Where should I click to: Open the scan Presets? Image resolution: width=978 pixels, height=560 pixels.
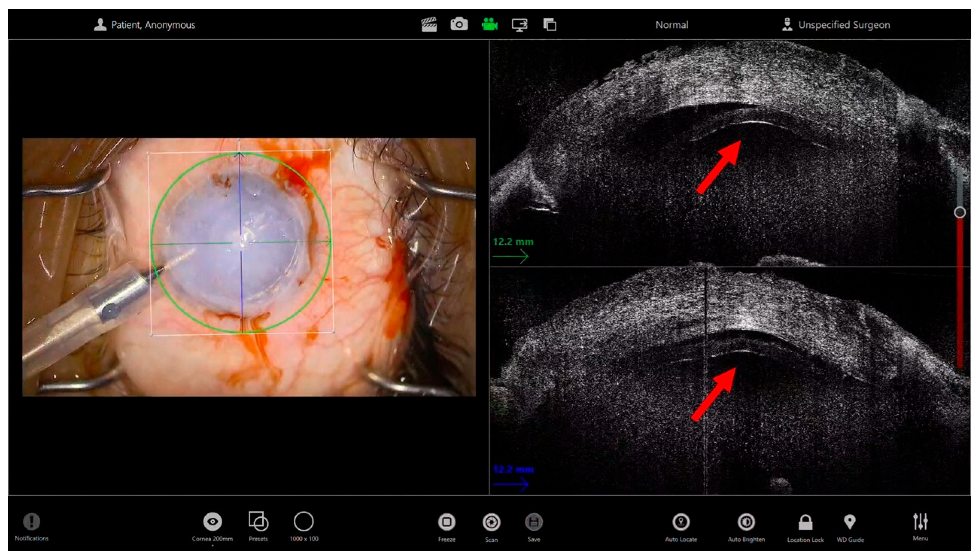click(258, 522)
